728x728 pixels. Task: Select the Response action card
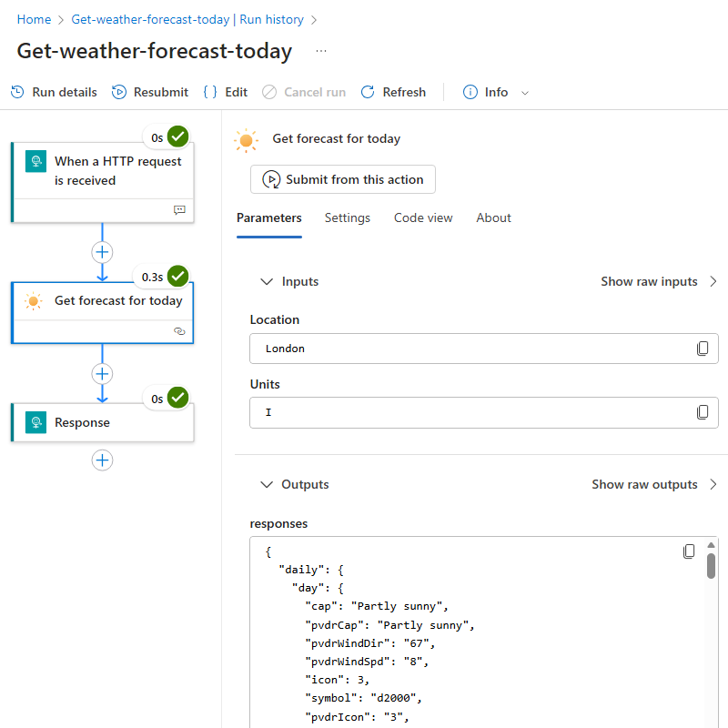[x=103, y=422]
